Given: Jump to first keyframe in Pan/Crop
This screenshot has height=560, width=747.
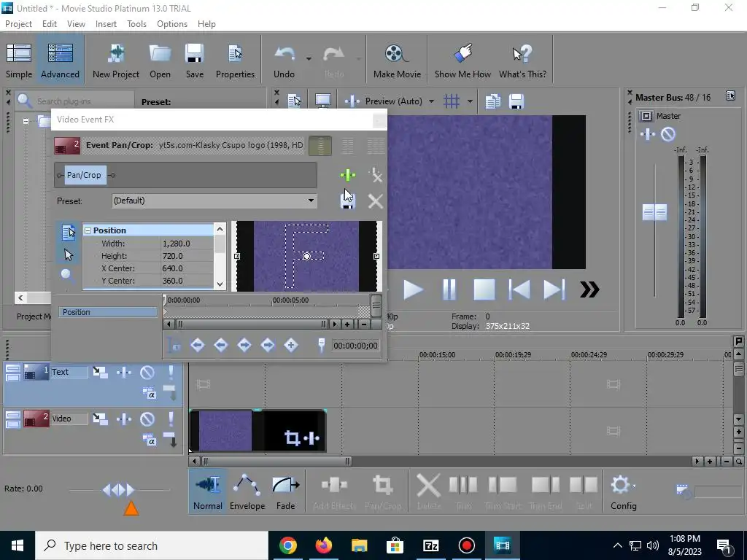Looking at the screenshot, I should [197, 345].
